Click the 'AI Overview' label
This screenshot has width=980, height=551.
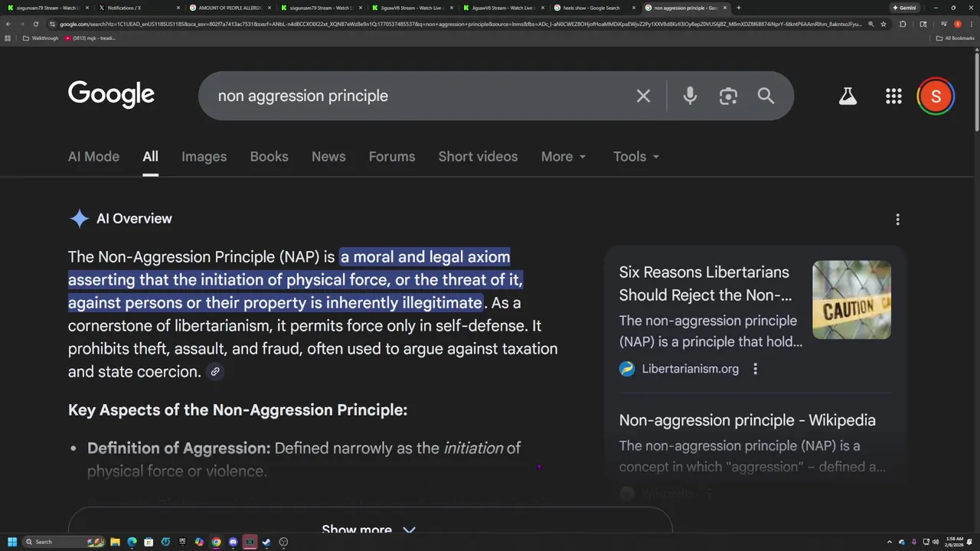click(x=134, y=219)
